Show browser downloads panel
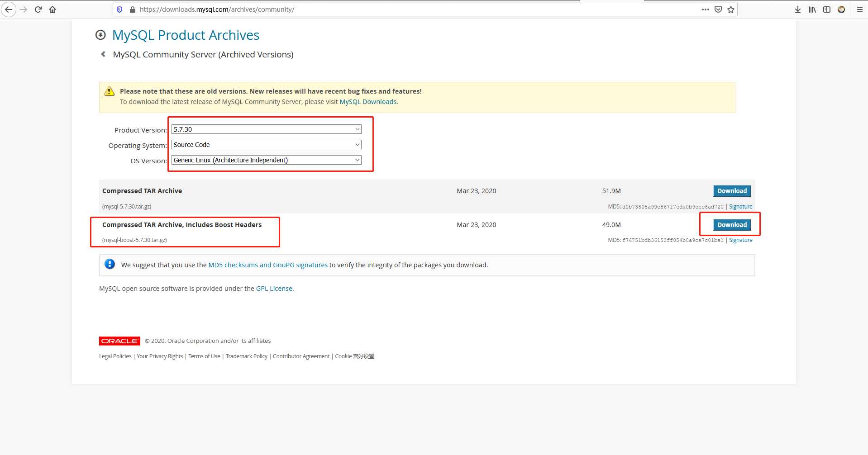 tap(798, 9)
